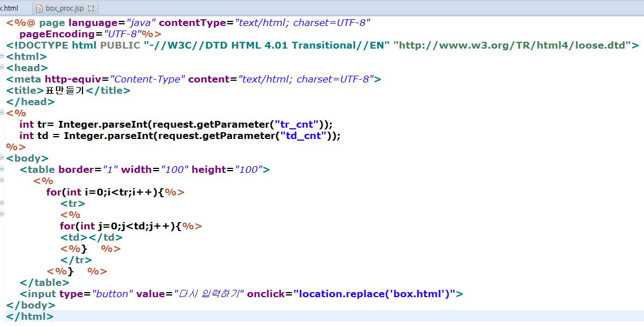Click the loose.dtd URL in the DOCTYPE
The image size is (644, 326).
[512, 45]
